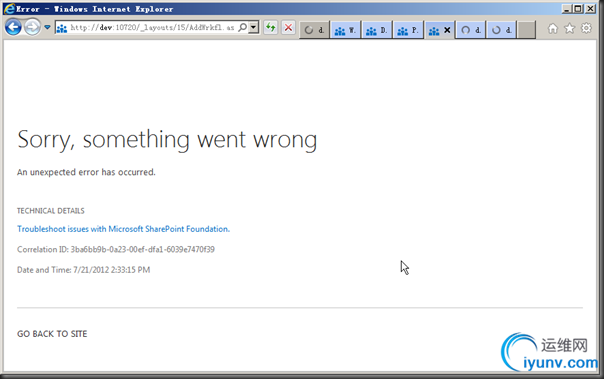The height and width of the screenshot is (379, 604).
Task: Click the Internet Explorer logo in title bar
Action: click(x=9, y=8)
